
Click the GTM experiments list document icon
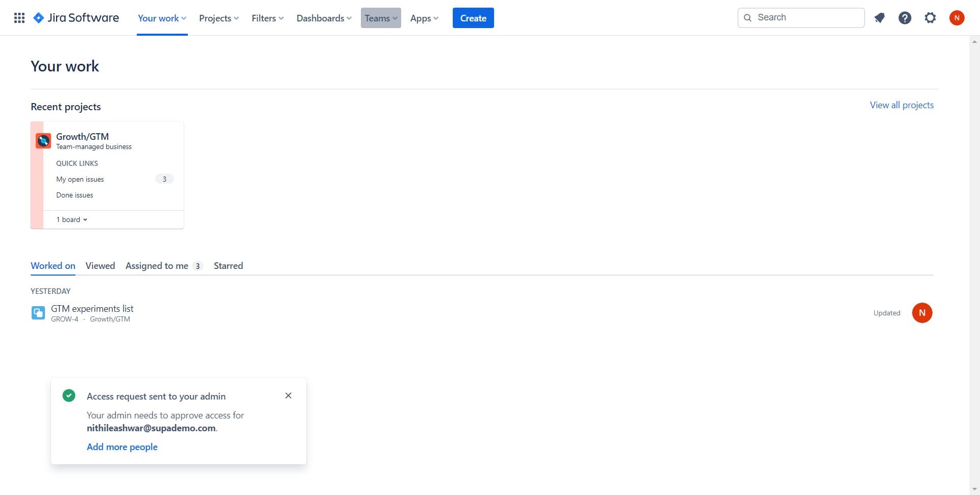(38, 312)
